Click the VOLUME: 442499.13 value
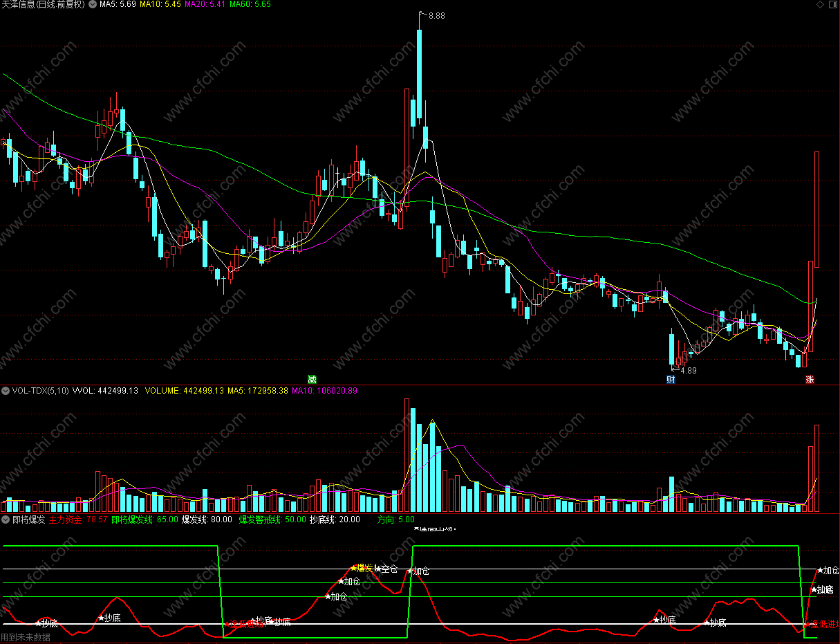 pyautogui.click(x=185, y=391)
